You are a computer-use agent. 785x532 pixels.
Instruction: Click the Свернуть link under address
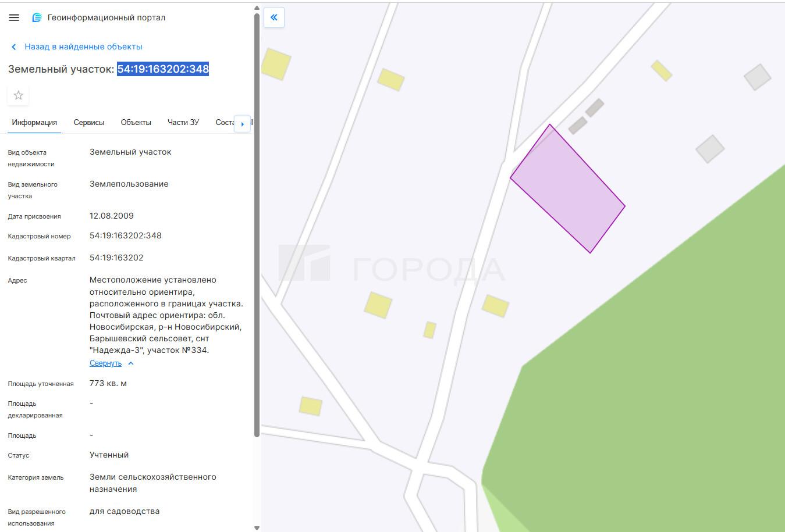[105, 363]
